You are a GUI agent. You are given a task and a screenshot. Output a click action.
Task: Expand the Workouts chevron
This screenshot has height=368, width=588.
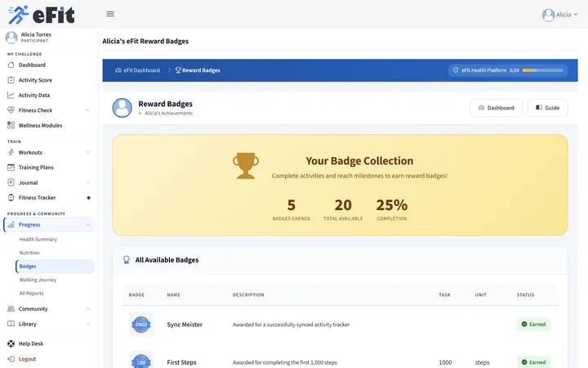(x=87, y=152)
